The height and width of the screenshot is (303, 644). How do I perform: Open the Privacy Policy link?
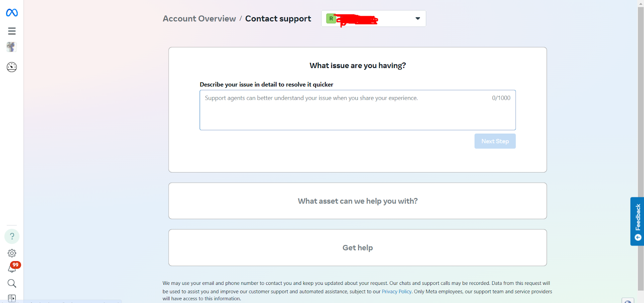[x=396, y=292]
